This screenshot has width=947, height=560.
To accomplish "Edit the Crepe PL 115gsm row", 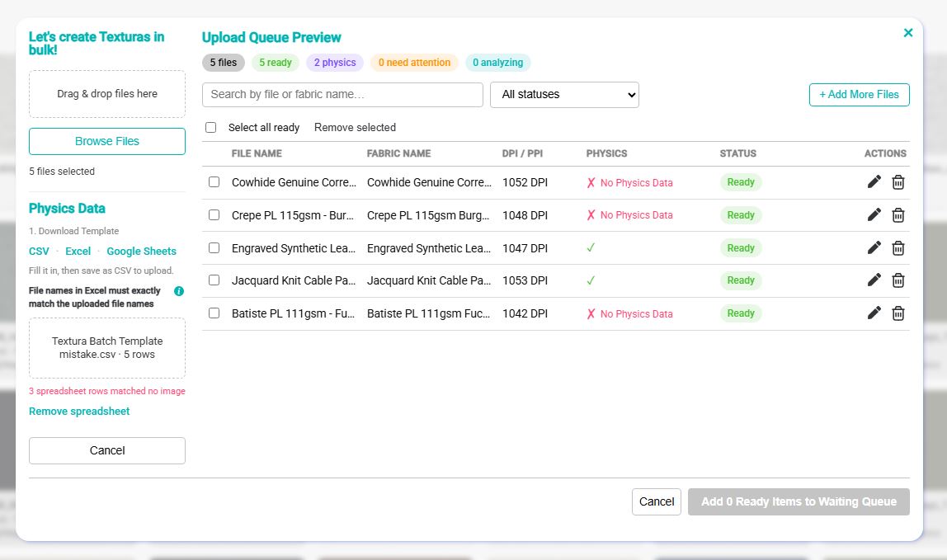I will pyautogui.click(x=874, y=214).
